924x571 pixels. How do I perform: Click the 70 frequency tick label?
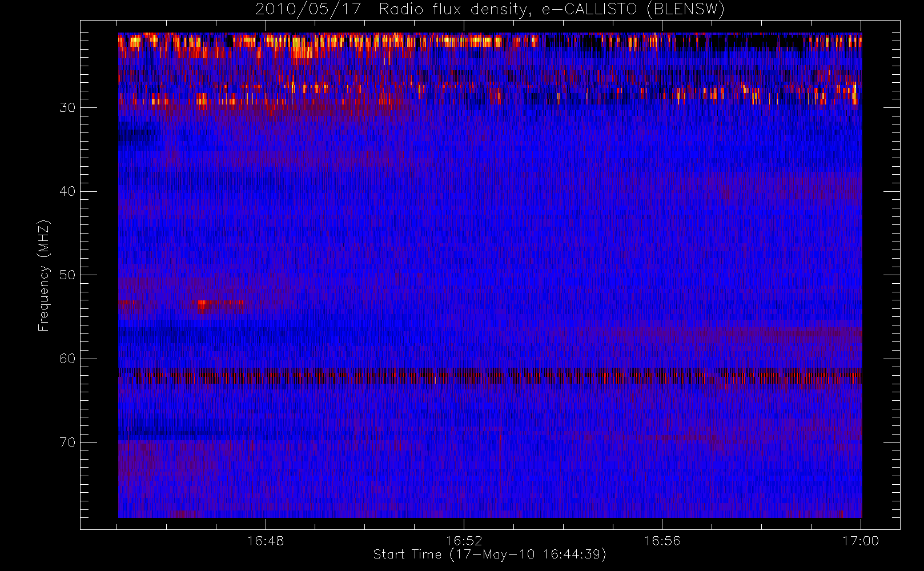67,443
